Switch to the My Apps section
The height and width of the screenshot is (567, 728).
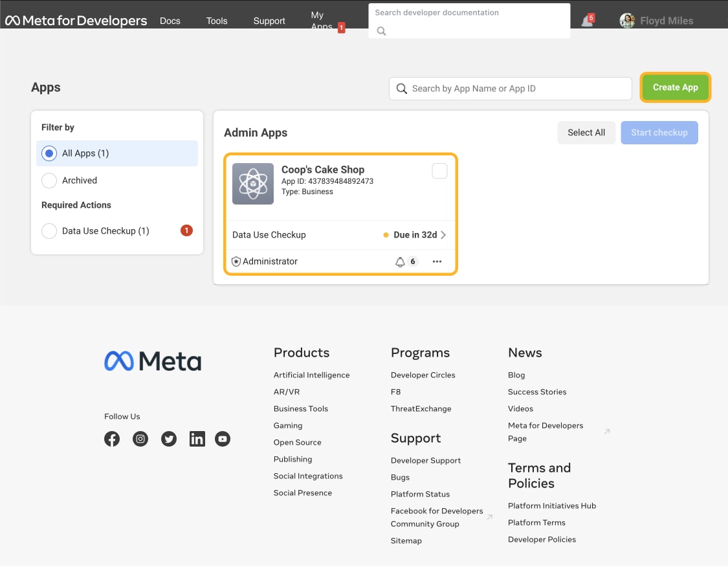320,21
